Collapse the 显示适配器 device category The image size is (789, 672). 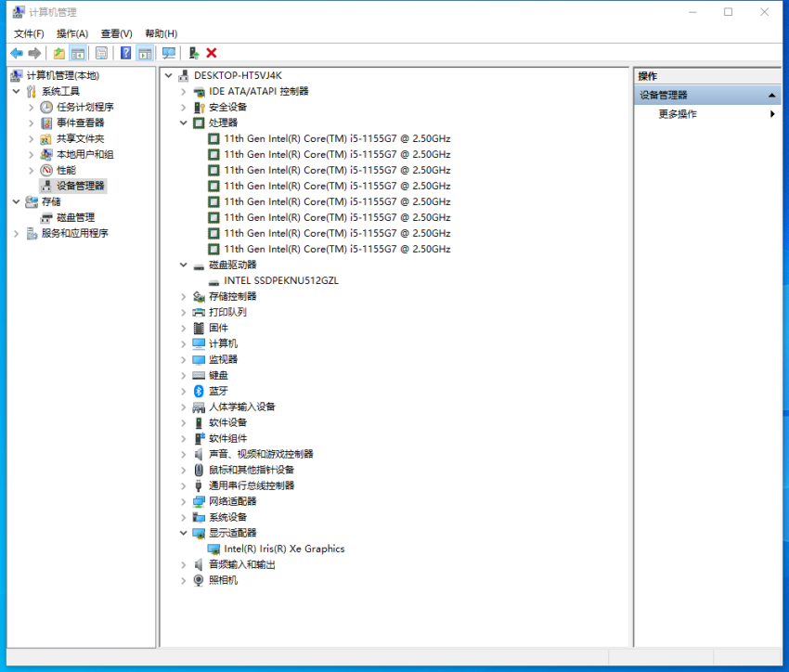click(184, 533)
